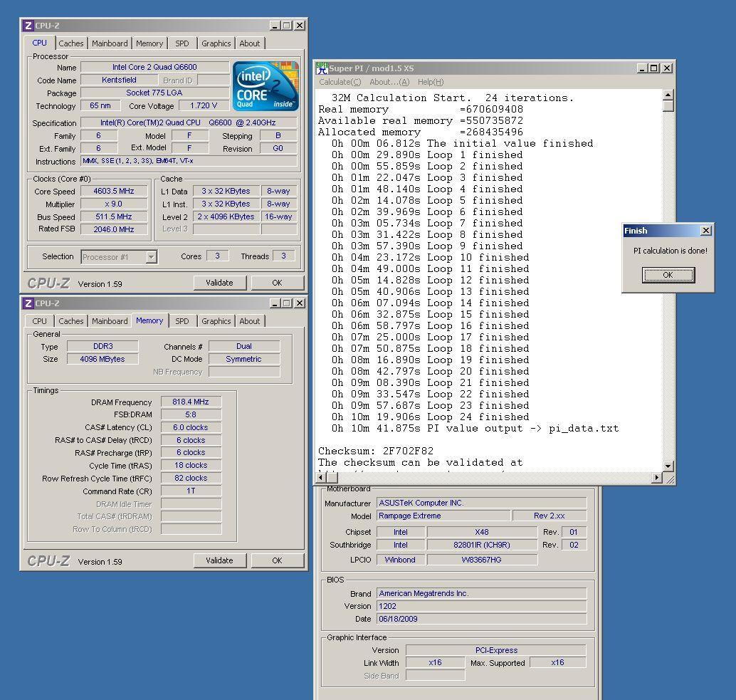Click Super PI horizontal scrollbar left arrow
This screenshot has width=736, height=700.
coord(321,477)
